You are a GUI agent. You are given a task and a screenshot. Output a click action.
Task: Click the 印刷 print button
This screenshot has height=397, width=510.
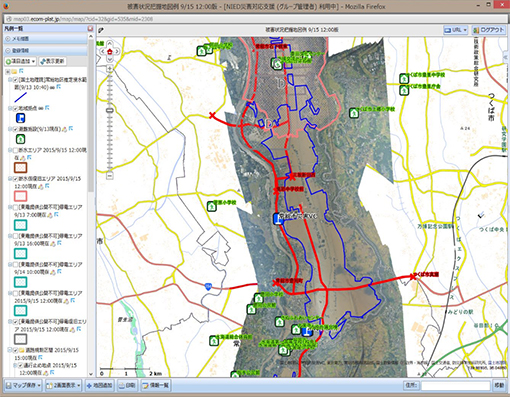(x=127, y=386)
